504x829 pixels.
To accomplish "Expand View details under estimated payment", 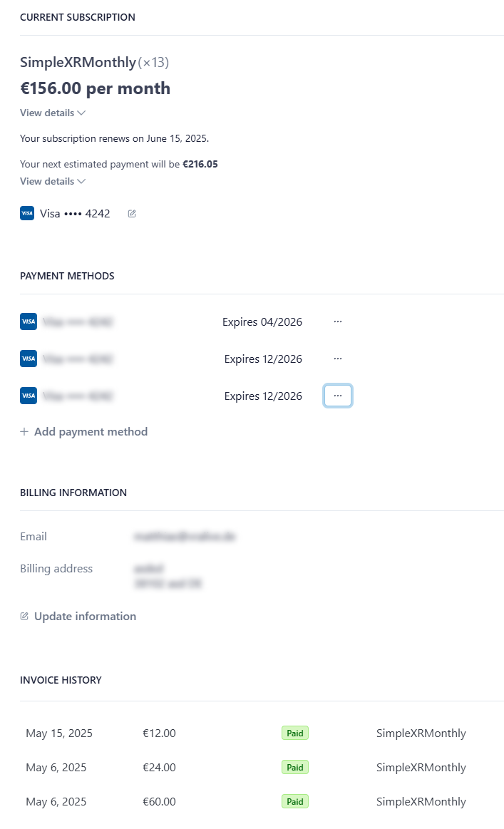I will coord(53,181).
